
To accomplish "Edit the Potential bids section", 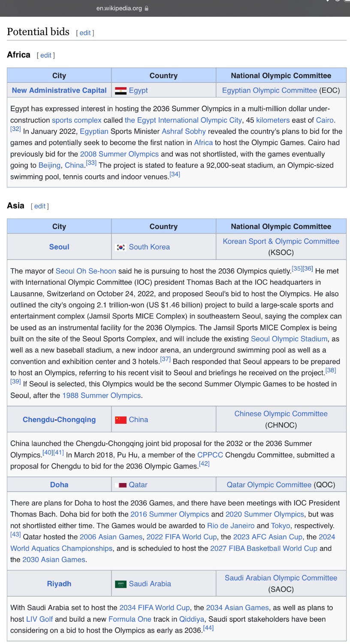I will 85,33.
